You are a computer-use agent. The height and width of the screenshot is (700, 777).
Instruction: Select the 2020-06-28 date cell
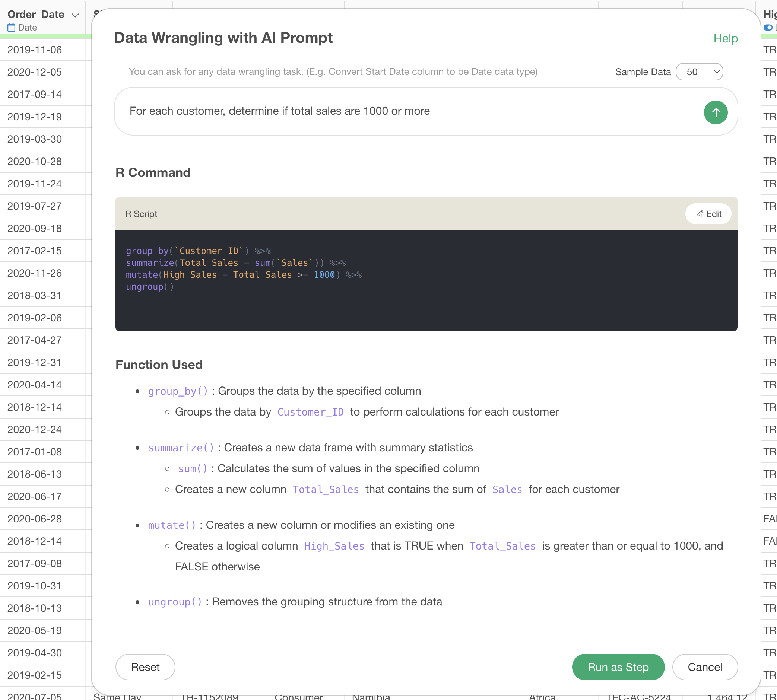(x=35, y=518)
